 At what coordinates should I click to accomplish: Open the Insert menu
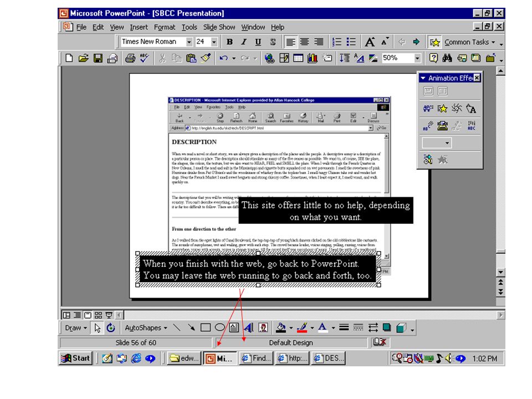coord(139,27)
